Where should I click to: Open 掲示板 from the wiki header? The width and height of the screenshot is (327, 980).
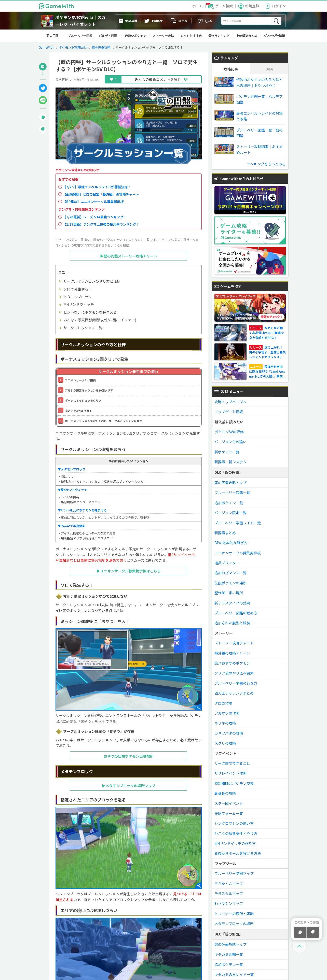tap(179, 21)
